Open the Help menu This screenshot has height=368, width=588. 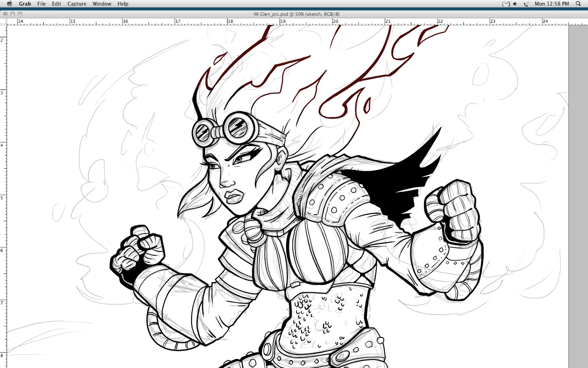(123, 4)
